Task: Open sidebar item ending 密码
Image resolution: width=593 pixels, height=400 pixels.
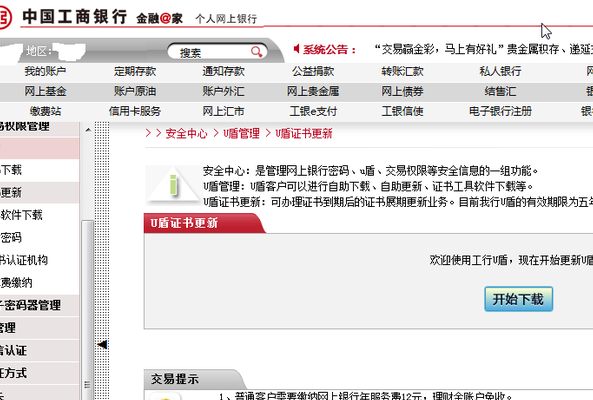Action: (x=39, y=238)
